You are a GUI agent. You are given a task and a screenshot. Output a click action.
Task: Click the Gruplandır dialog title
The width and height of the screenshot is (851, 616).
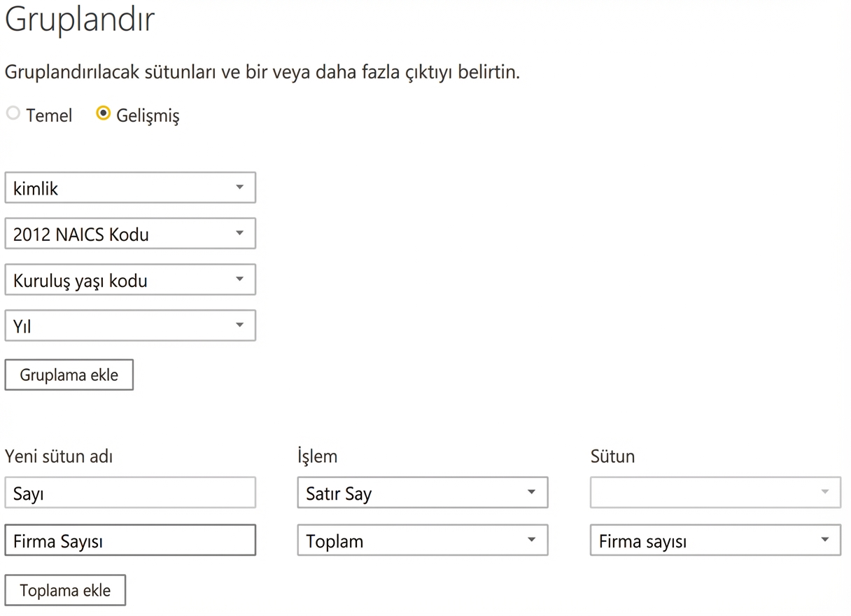79,20
